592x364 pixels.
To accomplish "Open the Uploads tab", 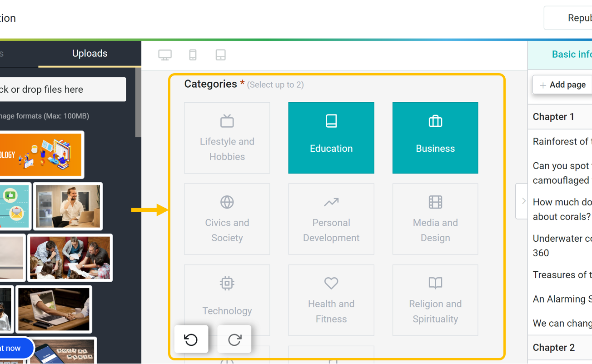I will pos(90,54).
